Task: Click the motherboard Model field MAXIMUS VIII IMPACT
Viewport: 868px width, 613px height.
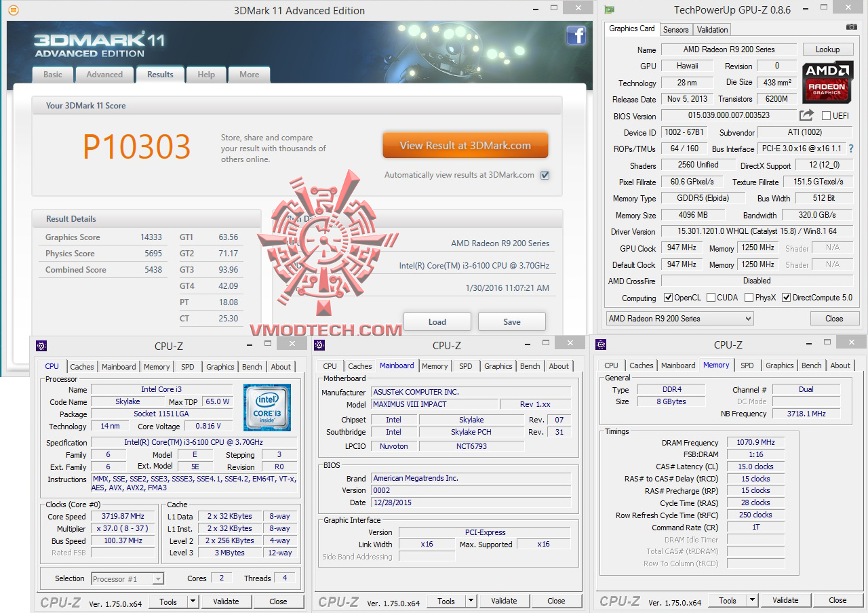Action: 434,404
